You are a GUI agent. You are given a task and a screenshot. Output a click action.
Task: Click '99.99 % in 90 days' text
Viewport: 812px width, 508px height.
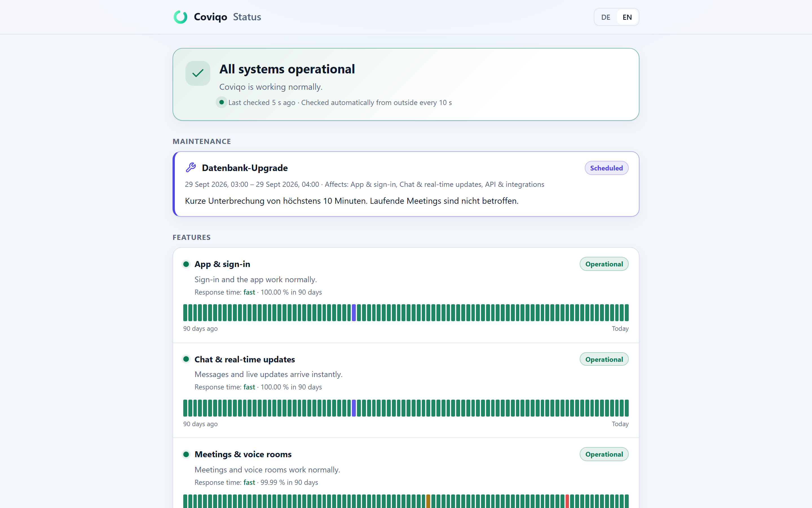pyautogui.click(x=289, y=482)
